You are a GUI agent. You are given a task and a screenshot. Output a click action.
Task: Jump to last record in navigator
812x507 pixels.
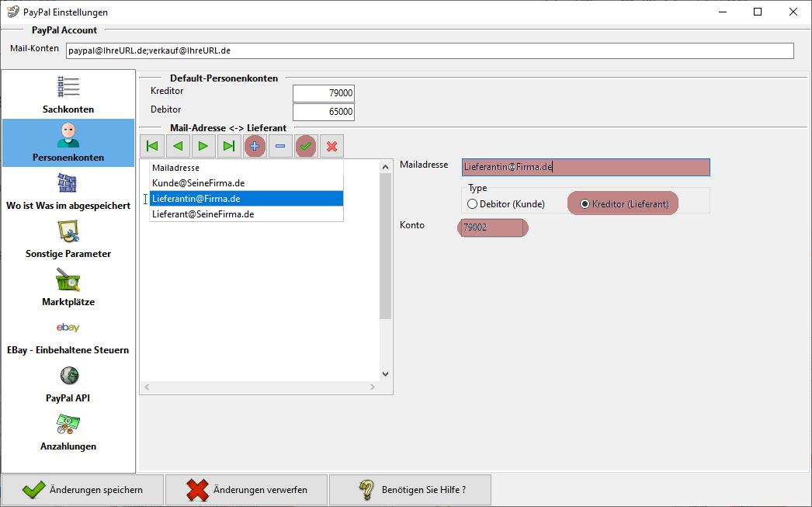point(228,146)
